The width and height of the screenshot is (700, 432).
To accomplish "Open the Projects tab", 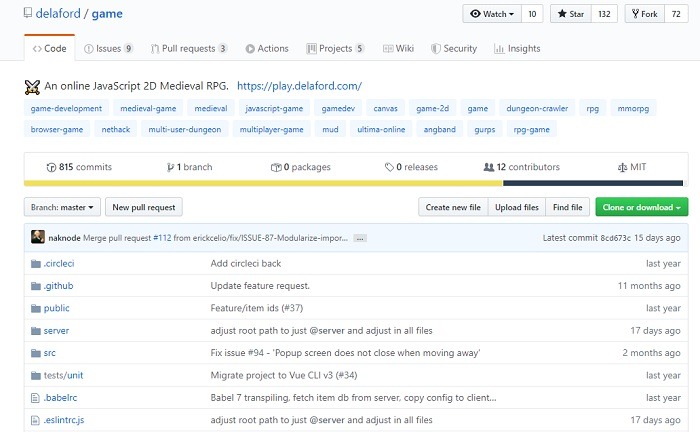I will point(335,48).
